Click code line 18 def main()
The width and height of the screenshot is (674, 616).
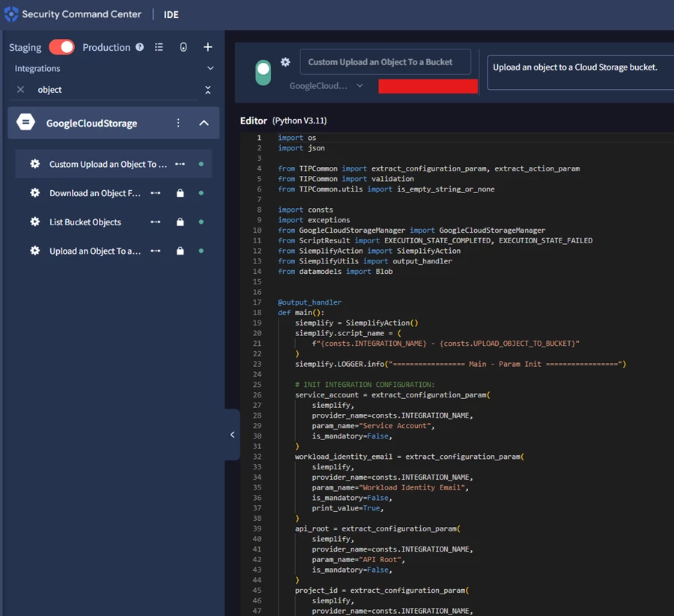click(301, 313)
